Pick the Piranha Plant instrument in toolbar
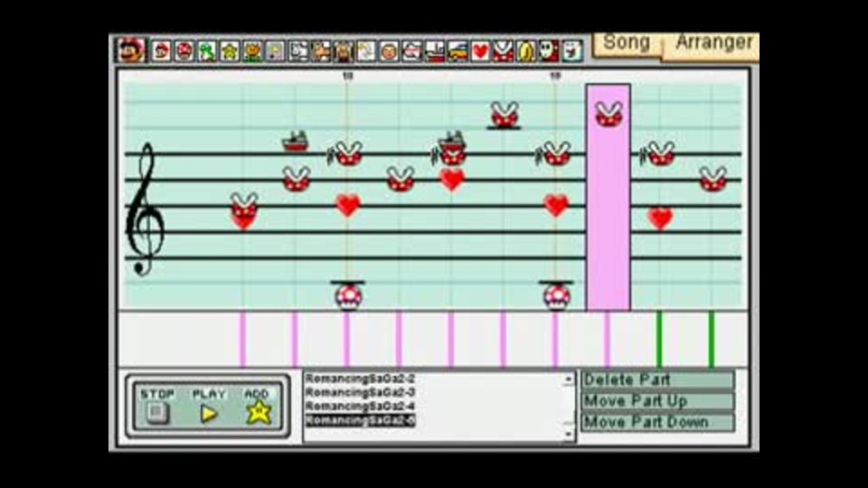Image resolution: width=868 pixels, height=488 pixels. [x=503, y=52]
